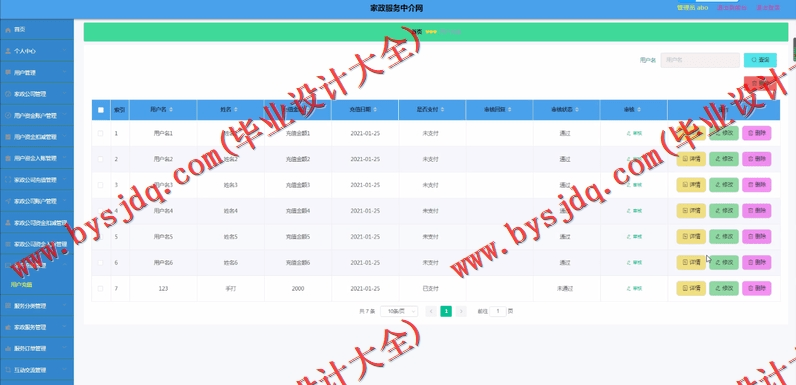This screenshot has width=796, height=385.
Task: Check the checkbox for row 123
Action: tap(101, 288)
